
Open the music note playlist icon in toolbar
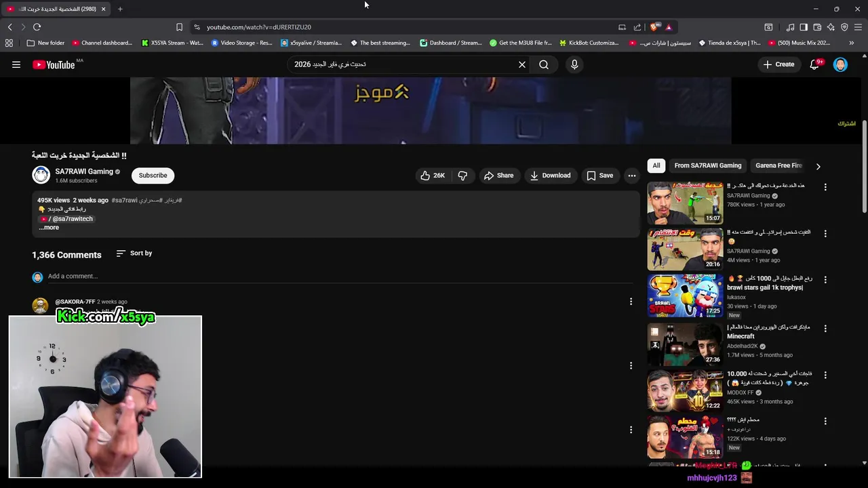pos(790,27)
